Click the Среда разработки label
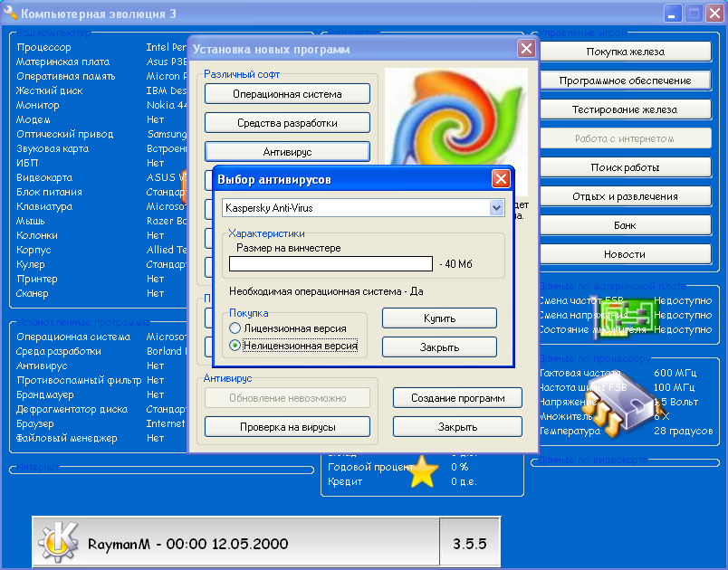 (59, 351)
